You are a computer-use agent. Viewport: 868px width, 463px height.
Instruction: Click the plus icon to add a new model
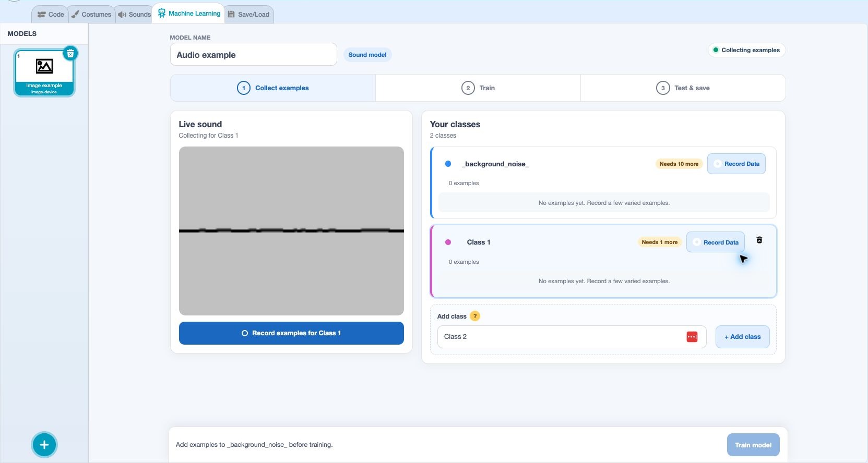[x=44, y=445]
